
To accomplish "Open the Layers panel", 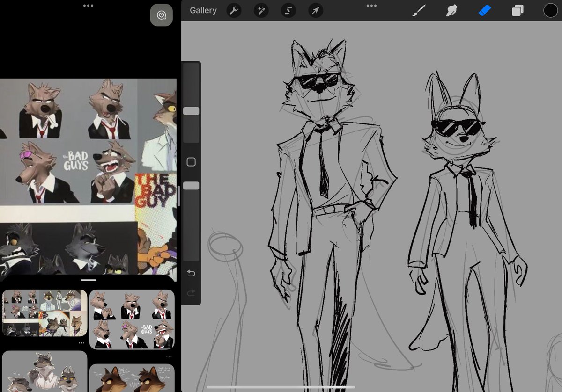I will point(518,10).
